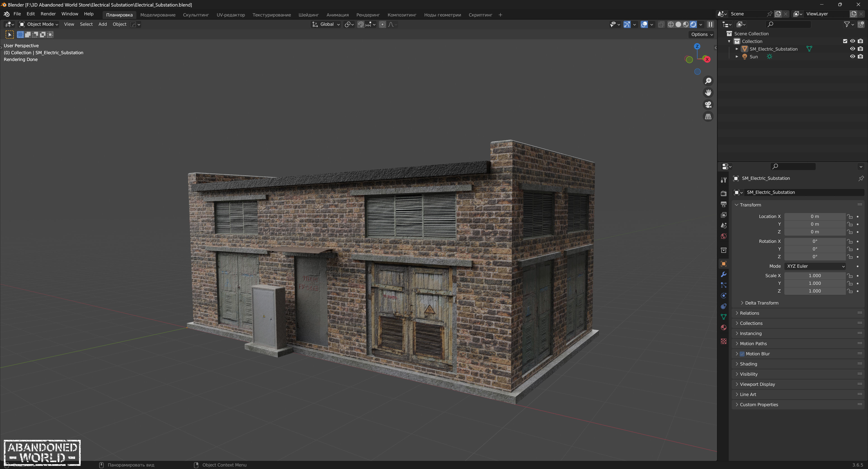Uncheck the Collection exclude checkbox
The image size is (868, 469).
[x=845, y=41]
